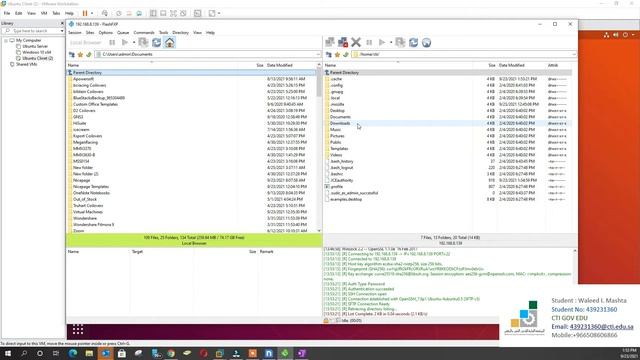Open dropdown arrow next to remote play button
Image resolution: width=640 pixels, height=360 pixels.
point(391,42)
